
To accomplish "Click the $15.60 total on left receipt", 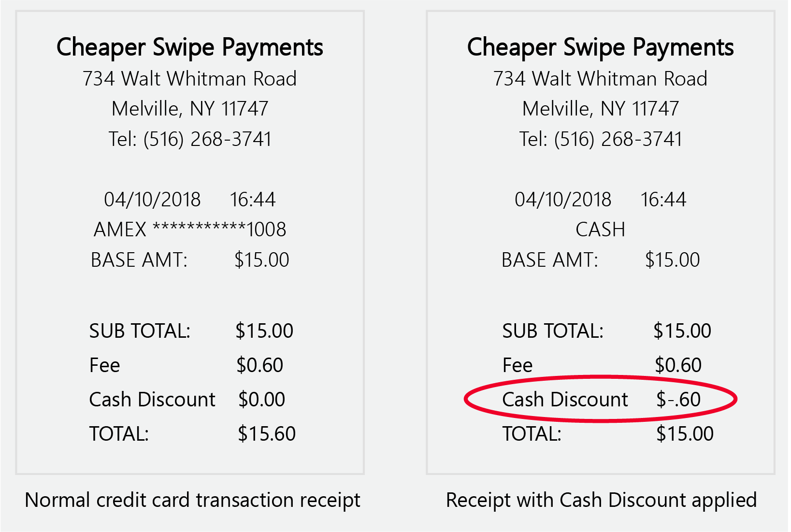I will [x=267, y=433].
